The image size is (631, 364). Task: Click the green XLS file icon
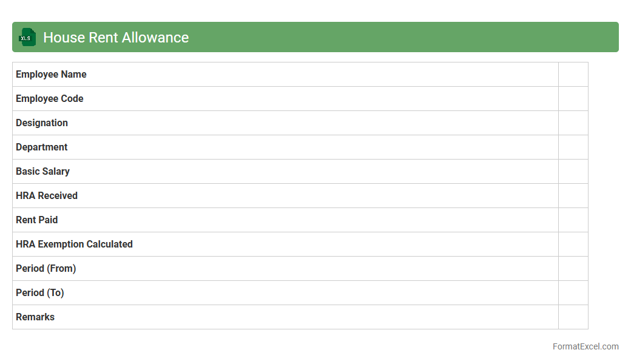click(x=27, y=37)
